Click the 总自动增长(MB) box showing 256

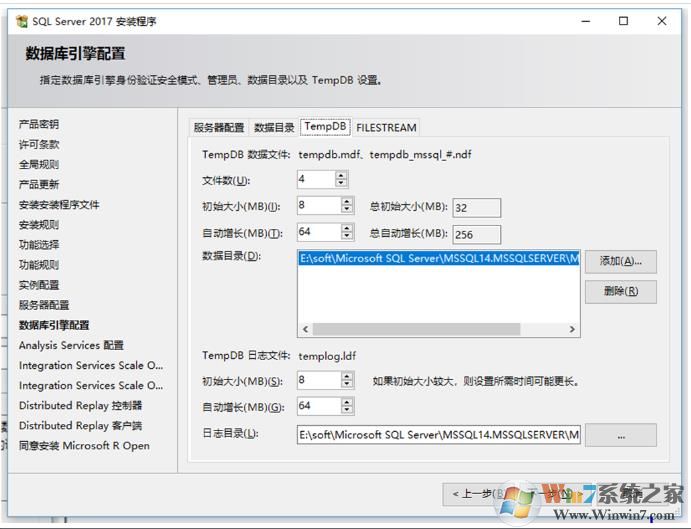(x=477, y=235)
